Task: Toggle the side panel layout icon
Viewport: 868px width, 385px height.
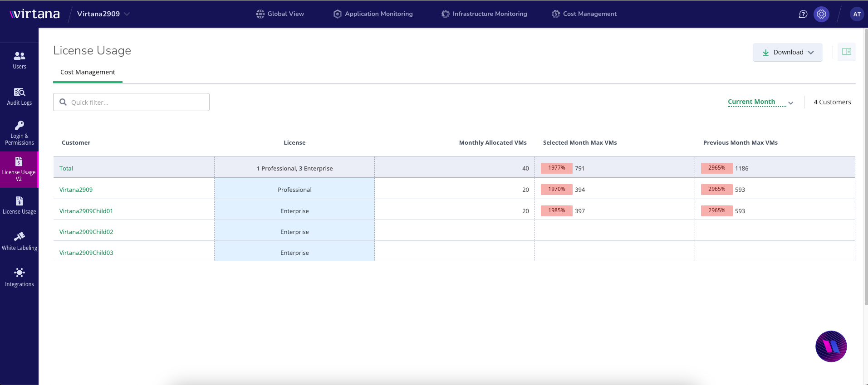Action: point(846,52)
